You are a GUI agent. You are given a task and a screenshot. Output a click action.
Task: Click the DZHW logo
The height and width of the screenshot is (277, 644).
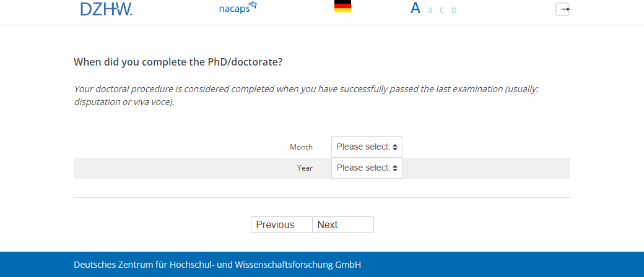pyautogui.click(x=106, y=9)
